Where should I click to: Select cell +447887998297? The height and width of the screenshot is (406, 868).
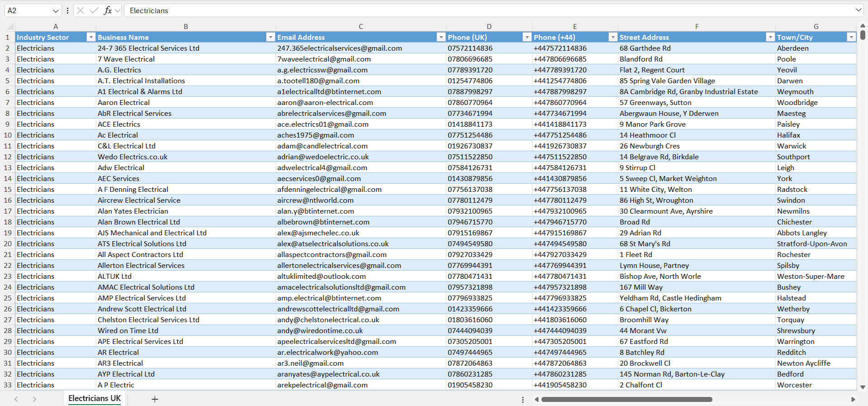[575, 91]
